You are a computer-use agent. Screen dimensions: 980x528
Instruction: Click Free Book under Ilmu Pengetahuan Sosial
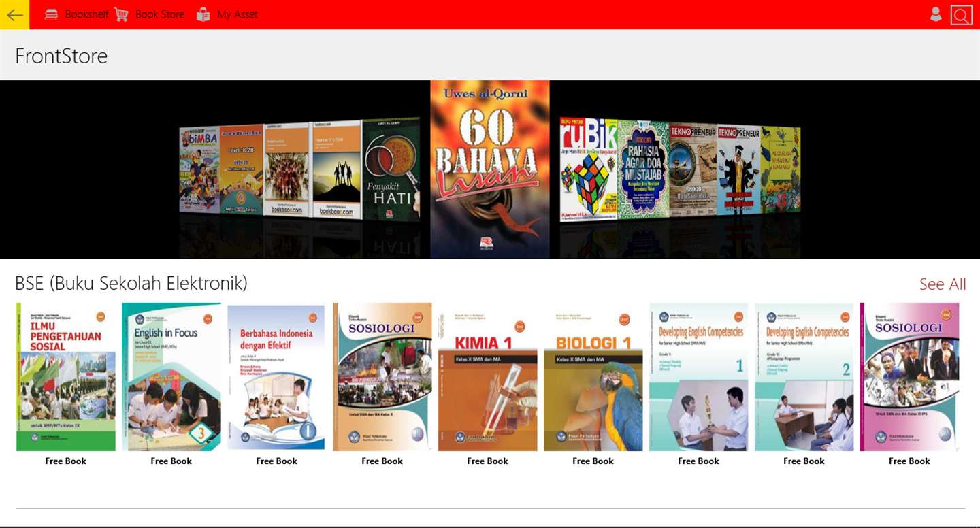point(66,461)
